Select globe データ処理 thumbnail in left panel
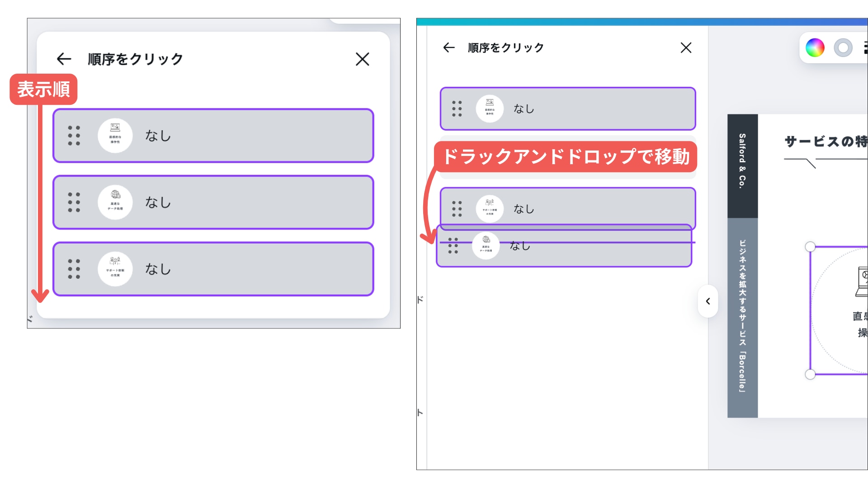This screenshot has height=488, width=868. click(x=115, y=202)
